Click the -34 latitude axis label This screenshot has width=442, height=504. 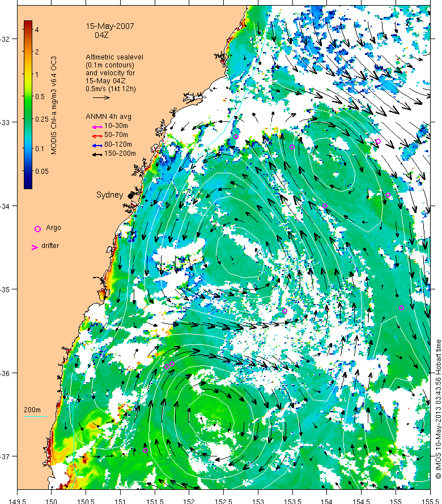click(5, 206)
